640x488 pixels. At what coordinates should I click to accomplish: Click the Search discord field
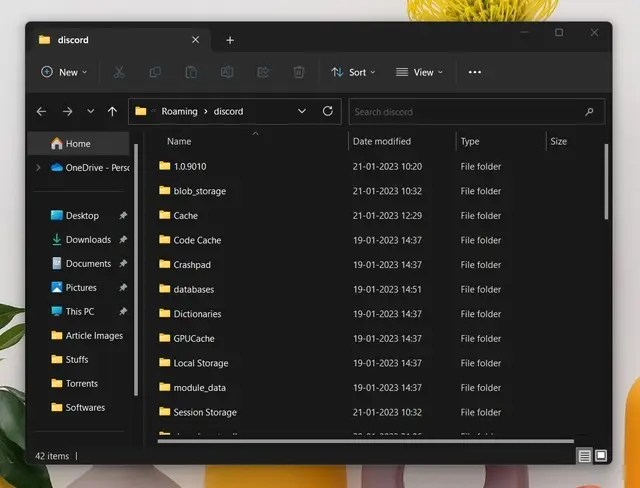tap(477, 111)
